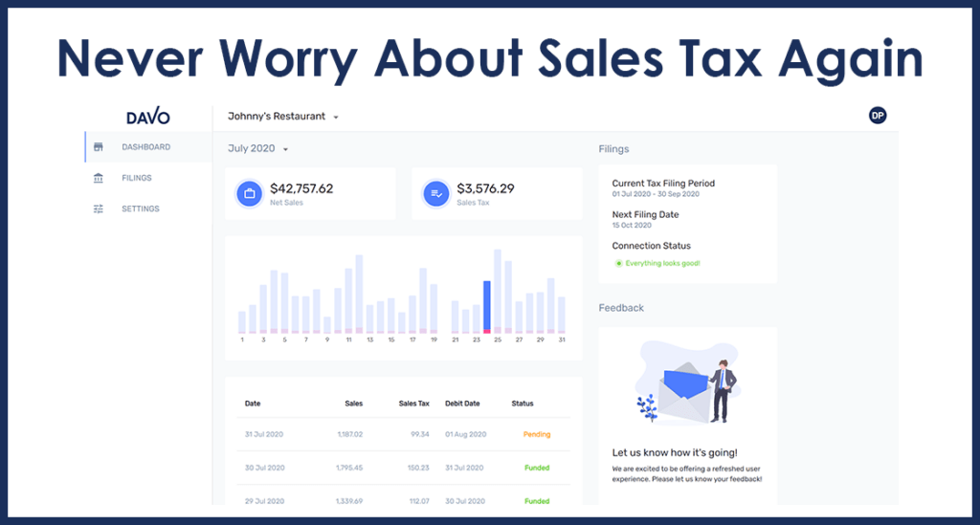Go to the Filings menu item

(137, 178)
